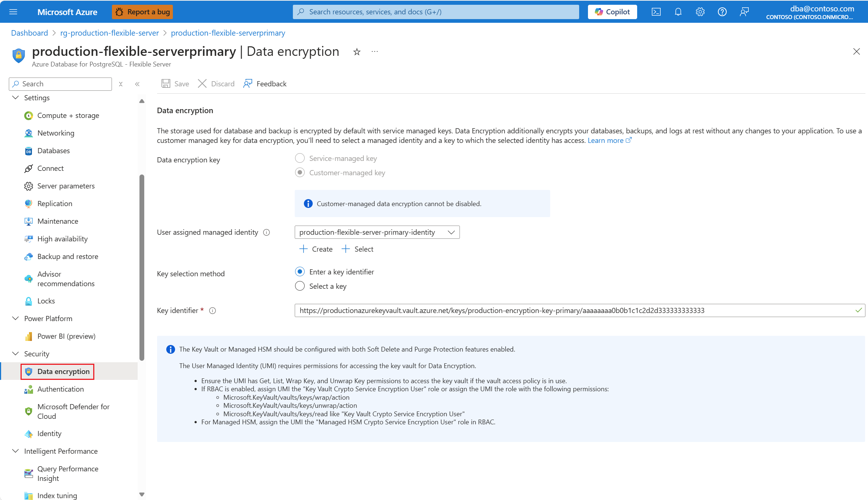Open Networking in settings menu
Screen dimensions: 868x500
click(x=56, y=133)
